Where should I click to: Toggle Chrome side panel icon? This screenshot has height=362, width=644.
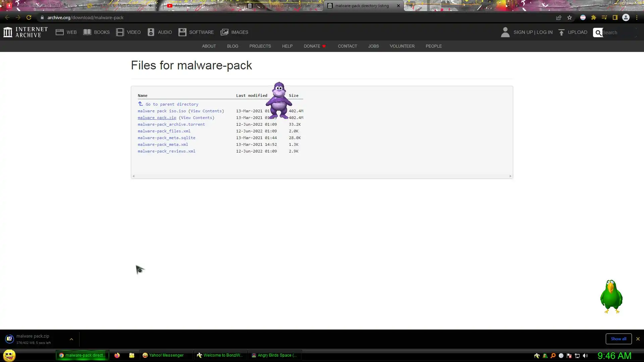tap(615, 17)
